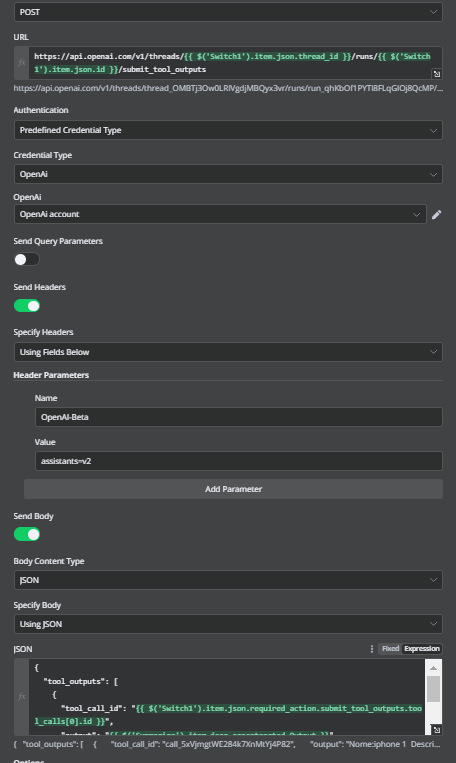
Task: Click the scroll up arrow in JSON editor
Action: [433, 668]
